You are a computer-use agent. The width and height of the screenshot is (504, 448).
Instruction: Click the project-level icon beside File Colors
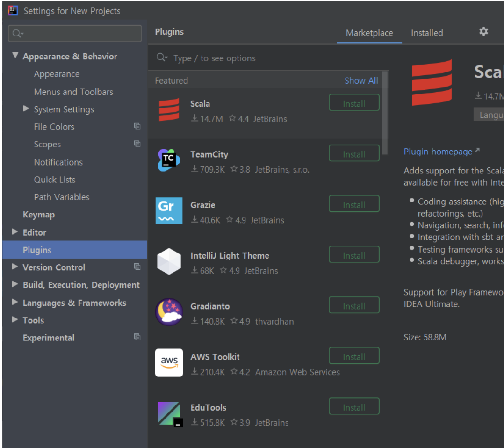click(137, 126)
